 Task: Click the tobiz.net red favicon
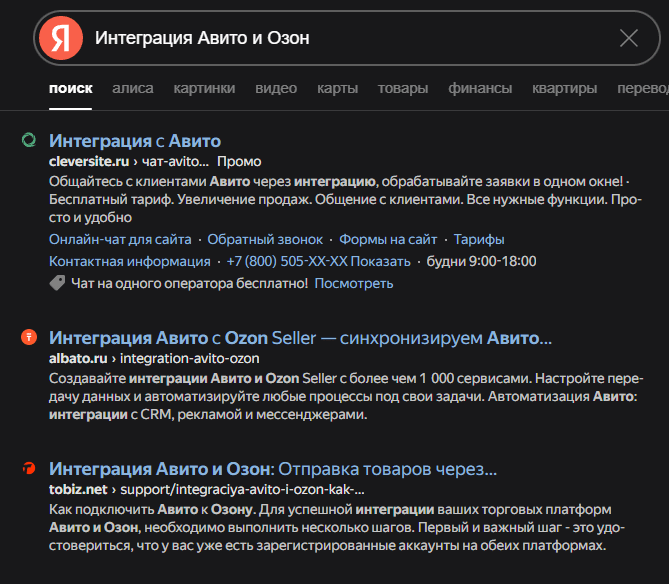tap(29, 469)
